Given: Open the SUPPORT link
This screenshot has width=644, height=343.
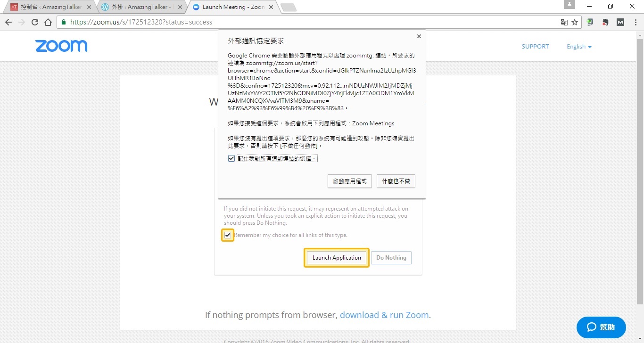Looking at the screenshot, I should 535,47.
